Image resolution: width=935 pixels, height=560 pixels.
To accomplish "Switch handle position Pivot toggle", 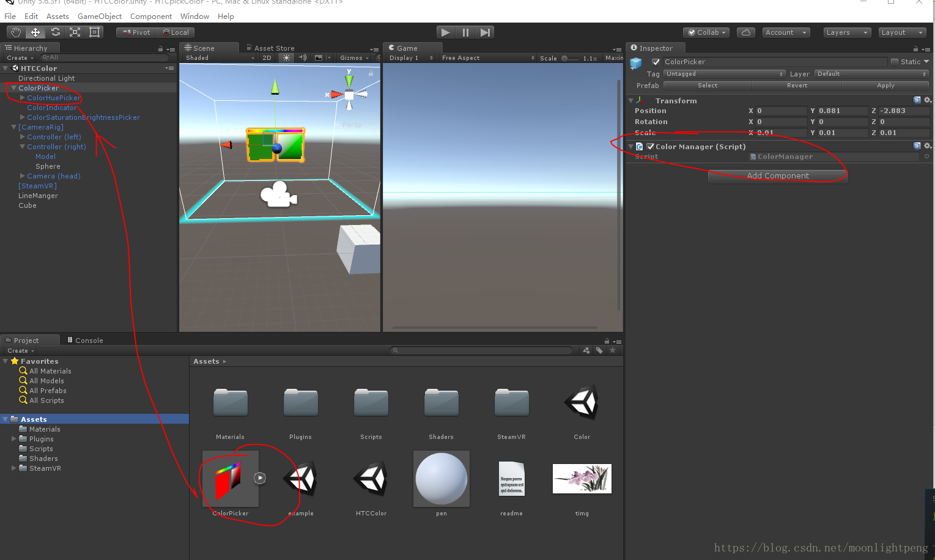I will [x=136, y=32].
